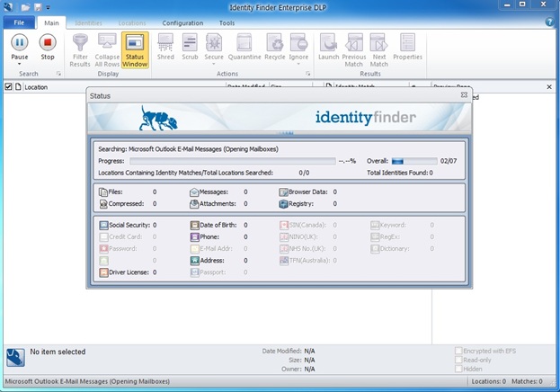Open the quick access toolbar customize arrow
This screenshot has width=560, height=392.
pos(49,7)
